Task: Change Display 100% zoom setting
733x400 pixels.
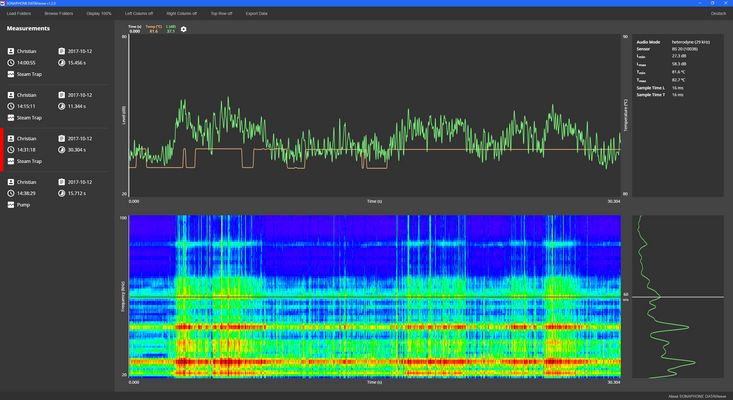Action: [x=99, y=14]
